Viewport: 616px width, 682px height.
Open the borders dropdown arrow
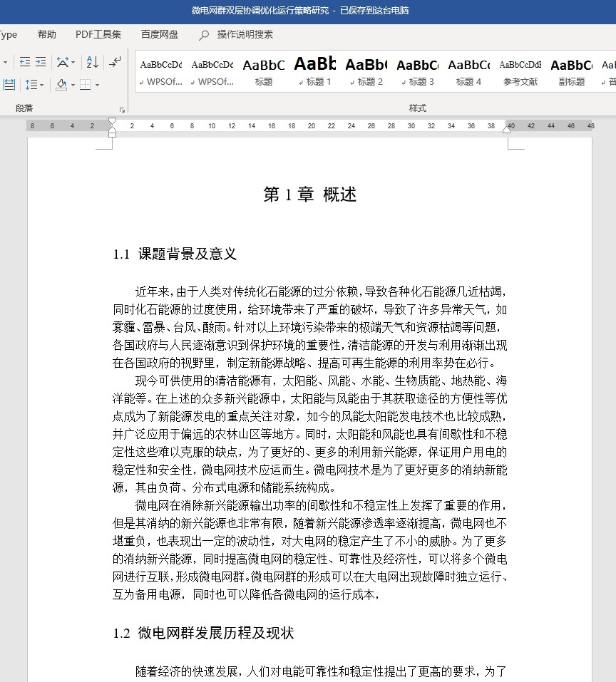point(98,85)
